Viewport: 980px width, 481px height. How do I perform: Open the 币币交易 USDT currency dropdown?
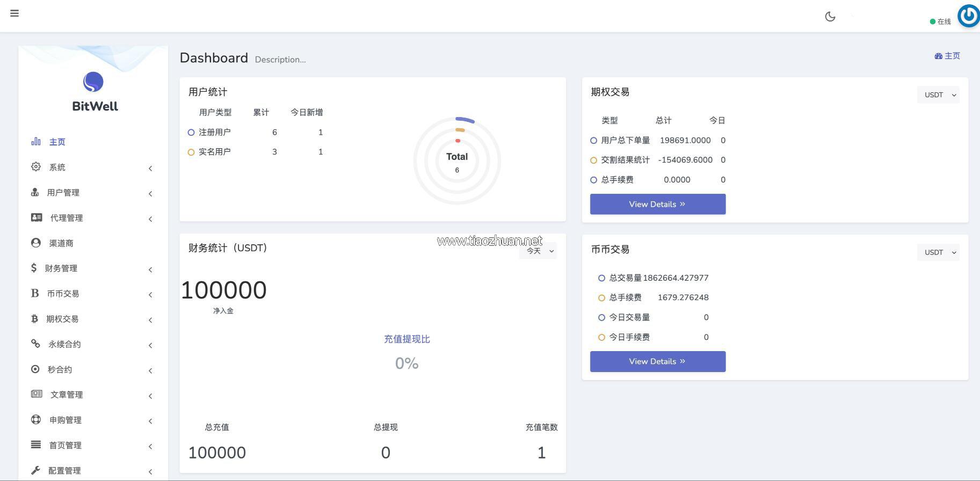click(x=938, y=252)
